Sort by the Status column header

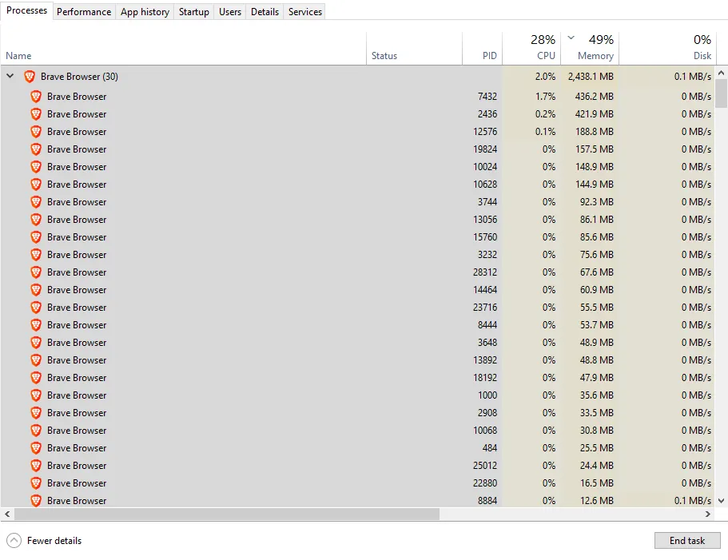point(414,48)
